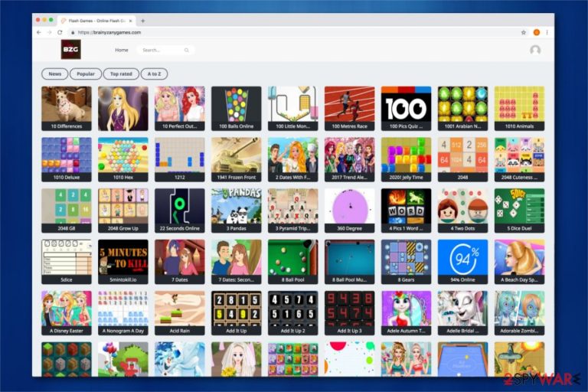Open a new browser tab with plus
The width and height of the screenshot is (588, 392).
tap(143, 21)
